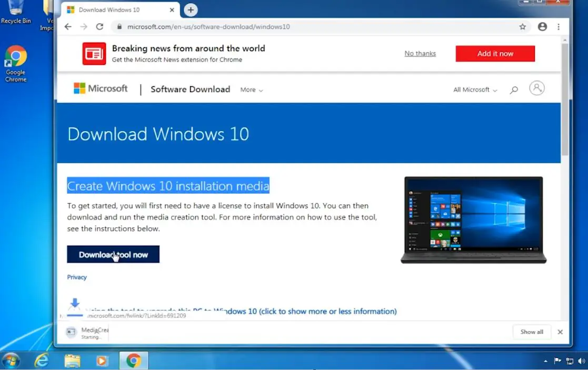588x370 pixels.
Task: Open a new tab with plus button
Action: coord(191,10)
